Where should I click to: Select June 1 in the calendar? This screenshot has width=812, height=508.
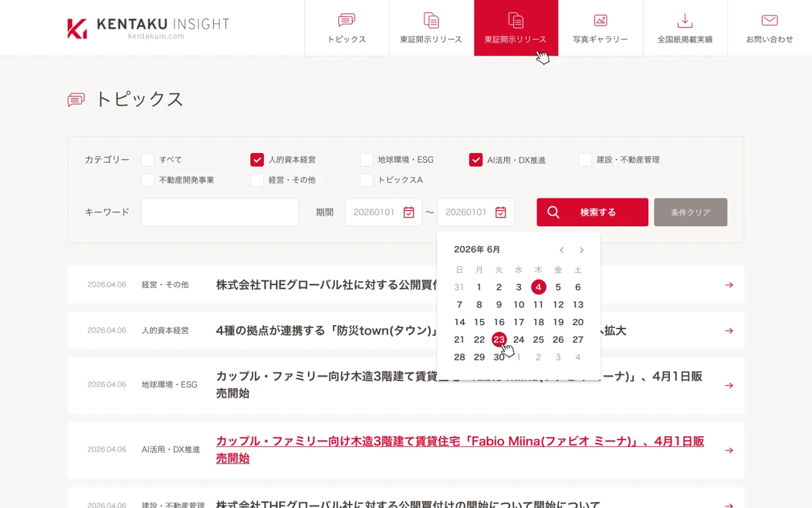click(x=479, y=287)
